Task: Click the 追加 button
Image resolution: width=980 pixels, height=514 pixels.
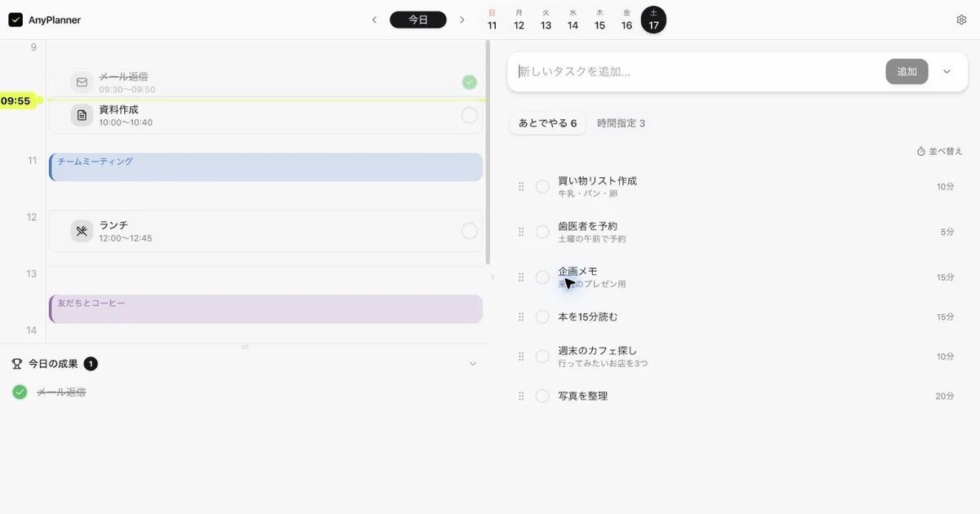Action: click(907, 72)
